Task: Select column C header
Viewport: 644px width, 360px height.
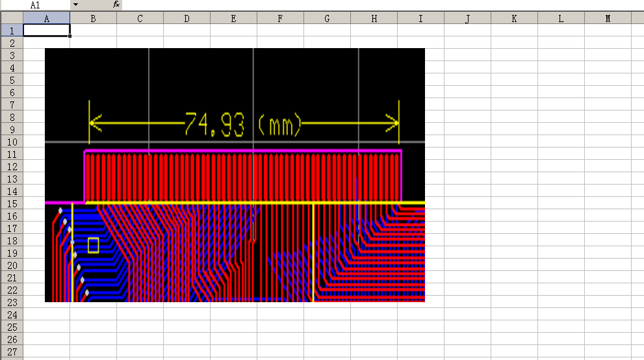Action: coord(140,18)
